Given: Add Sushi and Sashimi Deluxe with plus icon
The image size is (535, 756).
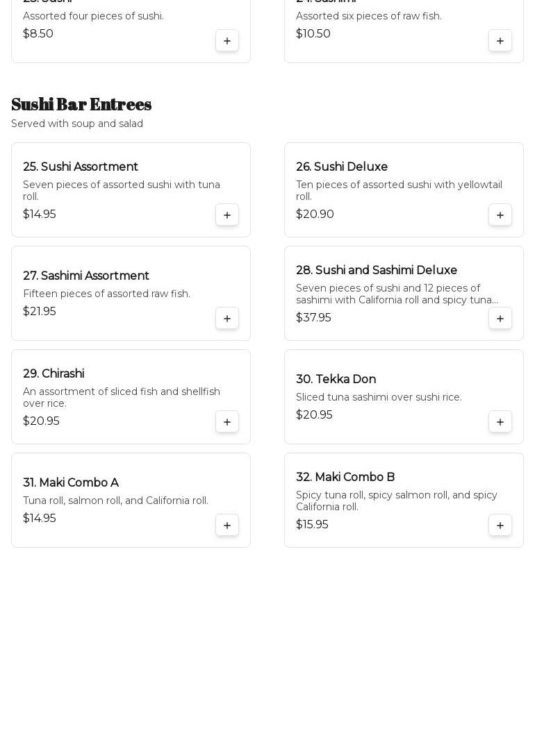Looking at the screenshot, I should coord(500,319).
